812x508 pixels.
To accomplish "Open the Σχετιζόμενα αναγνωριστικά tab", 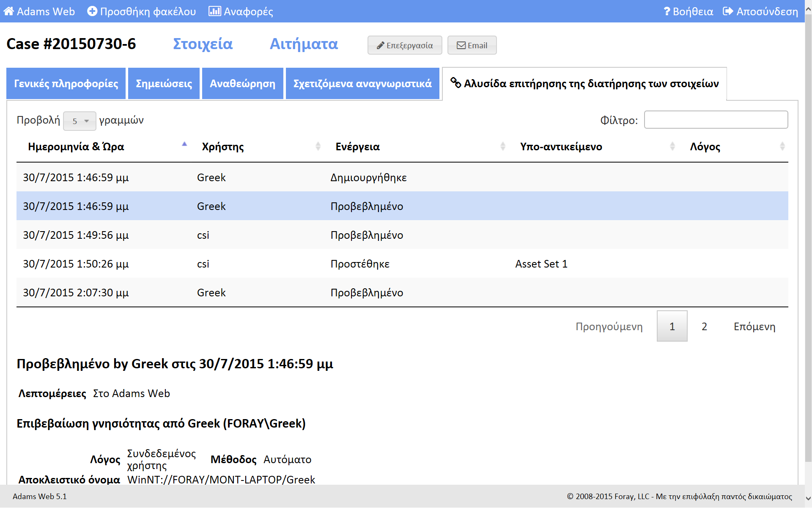I will coord(362,84).
